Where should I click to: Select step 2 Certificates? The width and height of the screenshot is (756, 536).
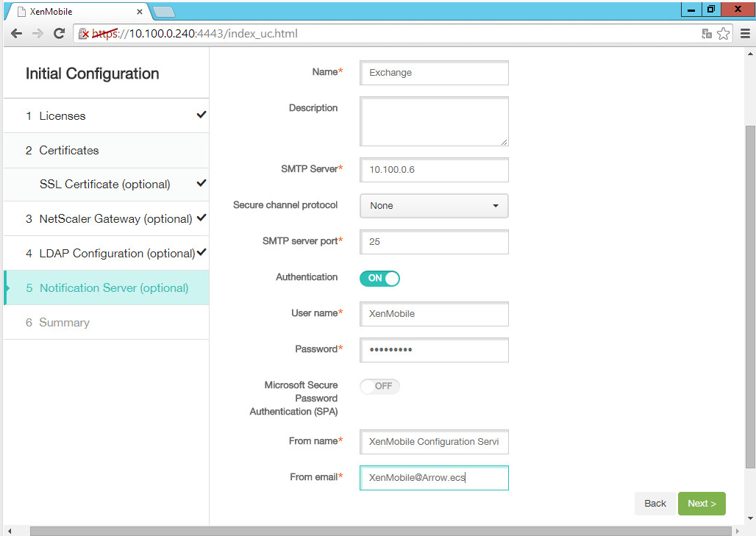pyautogui.click(x=106, y=151)
